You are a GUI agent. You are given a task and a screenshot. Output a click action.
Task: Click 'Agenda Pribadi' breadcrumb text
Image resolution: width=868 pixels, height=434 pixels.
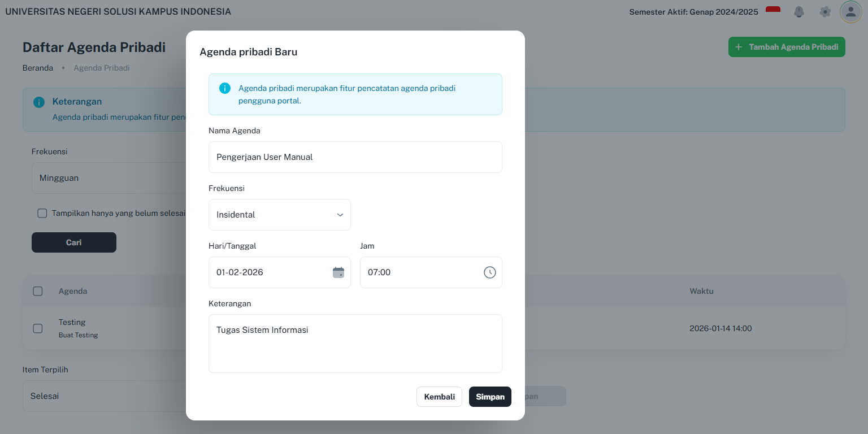tap(102, 68)
